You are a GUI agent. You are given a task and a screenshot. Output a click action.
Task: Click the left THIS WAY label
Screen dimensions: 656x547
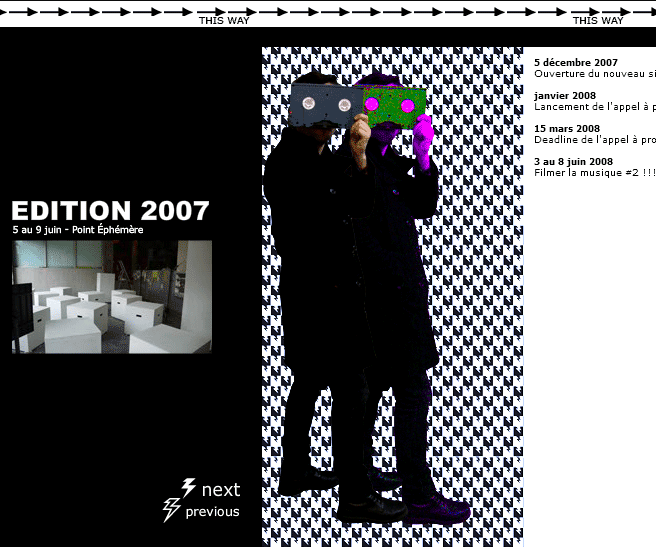224,20
